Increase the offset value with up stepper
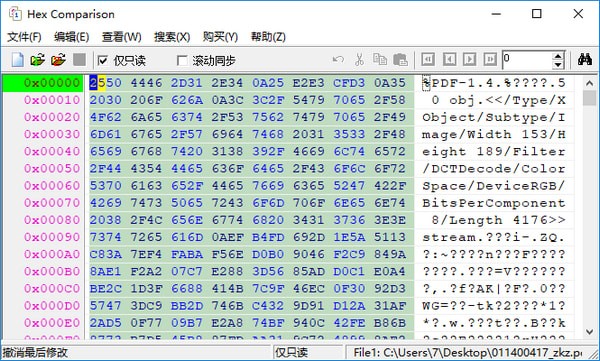Viewport: 600px width, 361px height. (x=558, y=56)
